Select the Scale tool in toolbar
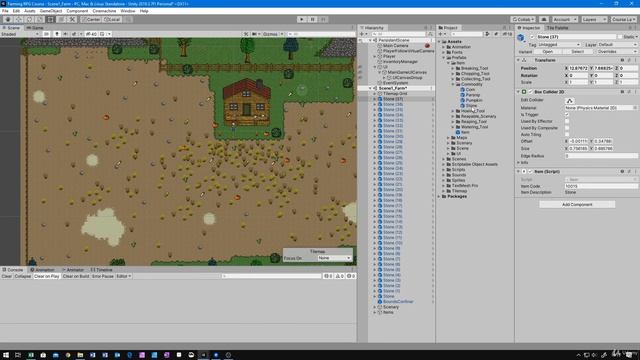Image resolution: width=640 pixels, height=360 pixels. [x=40, y=19]
